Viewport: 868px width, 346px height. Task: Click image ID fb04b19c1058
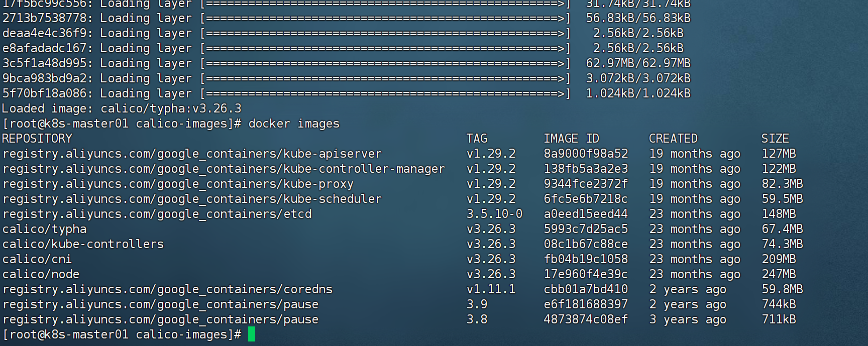[x=586, y=259]
